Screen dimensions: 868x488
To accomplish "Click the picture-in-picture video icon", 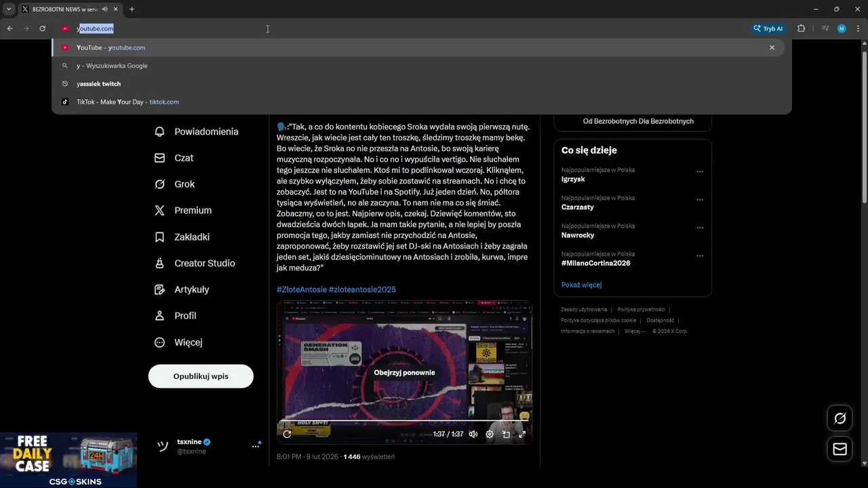I will coord(506,434).
